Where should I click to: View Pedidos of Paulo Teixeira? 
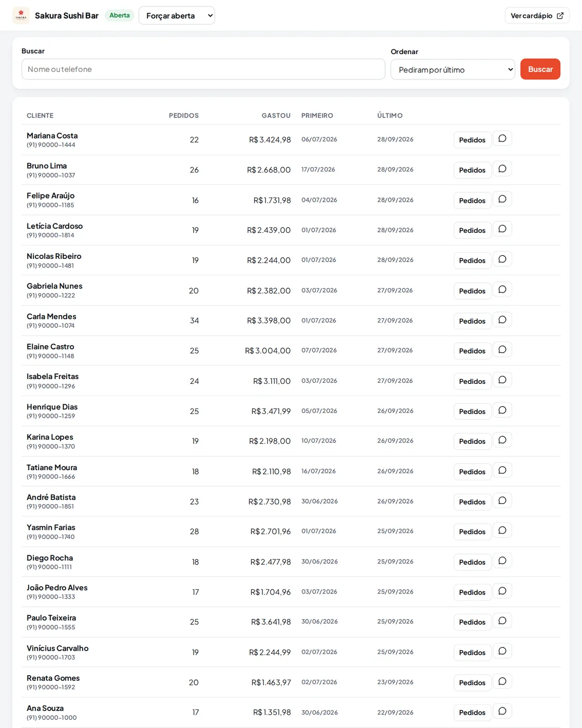click(472, 622)
